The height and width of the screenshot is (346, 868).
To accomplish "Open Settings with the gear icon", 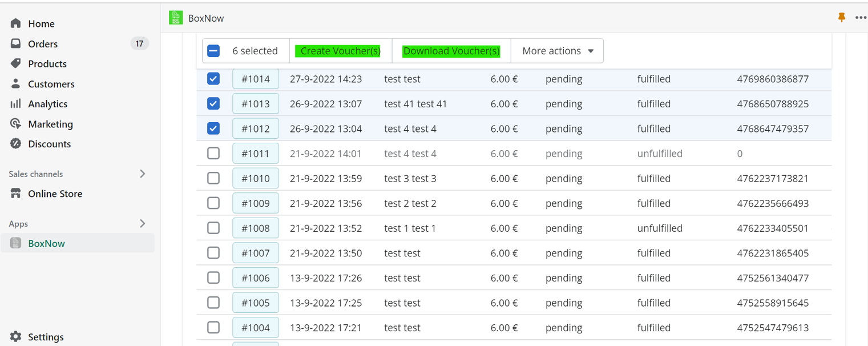I will [16, 337].
